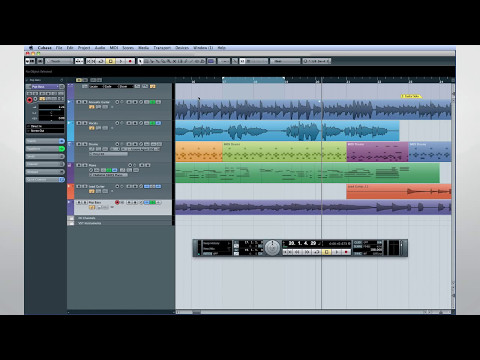The image size is (480, 360).
Task: Open the Devices menu
Action: coord(182,48)
